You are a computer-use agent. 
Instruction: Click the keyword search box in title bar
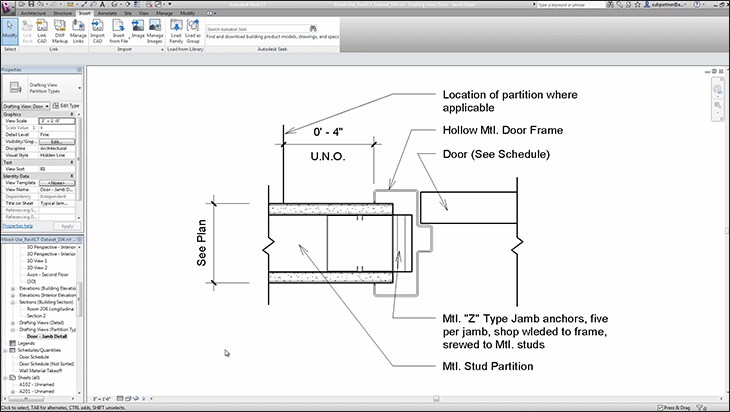(570, 4)
